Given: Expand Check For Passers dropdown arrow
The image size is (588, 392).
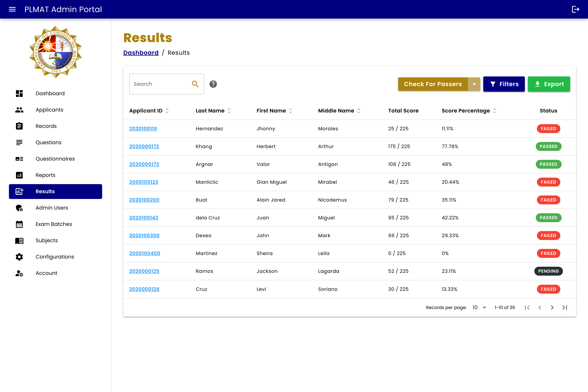Looking at the screenshot, I should pyautogui.click(x=474, y=84).
